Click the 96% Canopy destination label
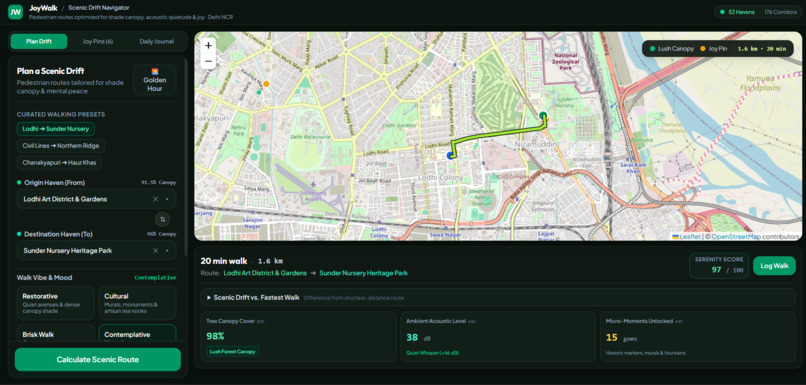The image size is (806, 385). (161, 234)
